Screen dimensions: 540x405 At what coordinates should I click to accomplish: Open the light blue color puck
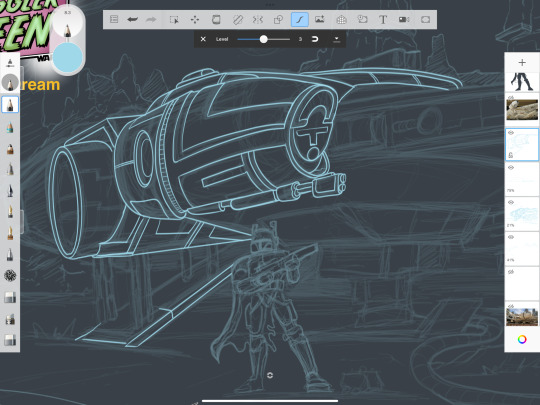click(68, 57)
